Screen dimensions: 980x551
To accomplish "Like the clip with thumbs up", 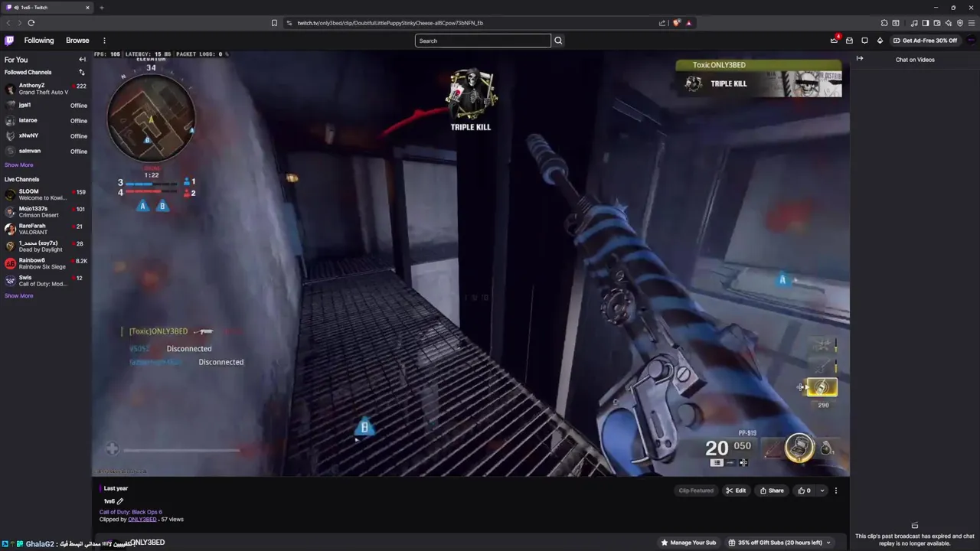I will click(805, 491).
